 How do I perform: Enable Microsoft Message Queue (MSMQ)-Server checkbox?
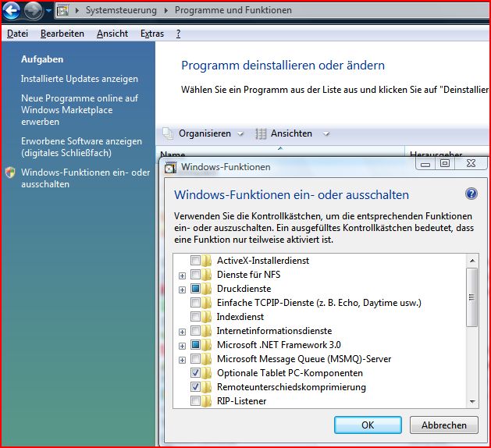pos(195,359)
